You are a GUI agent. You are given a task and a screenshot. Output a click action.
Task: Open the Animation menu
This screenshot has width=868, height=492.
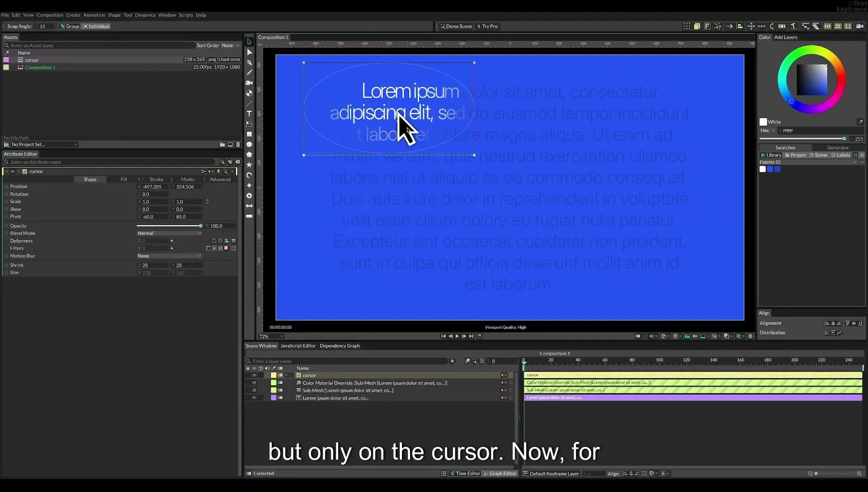(94, 15)
